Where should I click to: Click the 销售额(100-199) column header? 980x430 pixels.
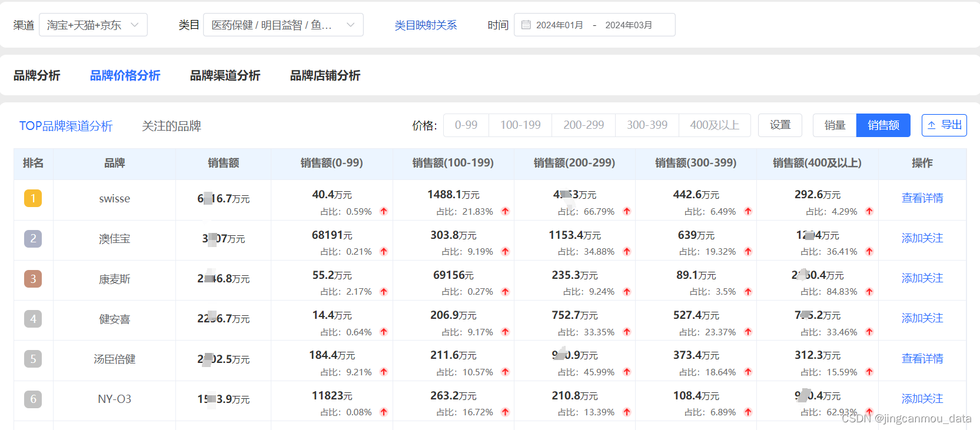coord(453,163)
